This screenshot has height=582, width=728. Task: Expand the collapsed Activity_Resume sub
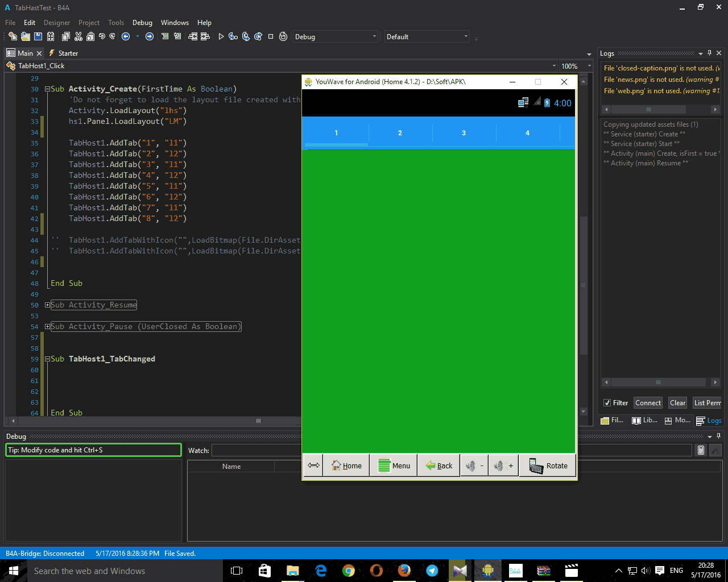(48, 305)
